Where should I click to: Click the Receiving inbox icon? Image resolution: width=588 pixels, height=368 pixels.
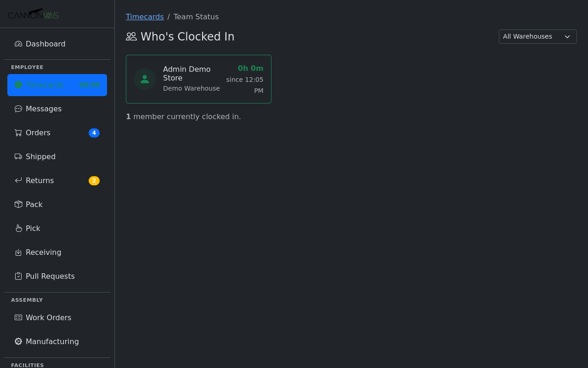(x=18, y=252)
